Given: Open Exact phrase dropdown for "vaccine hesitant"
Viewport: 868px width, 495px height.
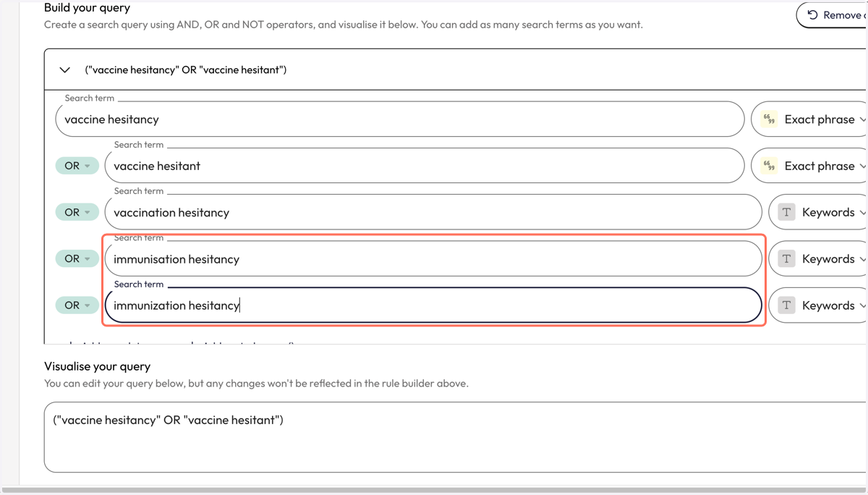Looking at the screenshot, I should [x=810, y=166].
